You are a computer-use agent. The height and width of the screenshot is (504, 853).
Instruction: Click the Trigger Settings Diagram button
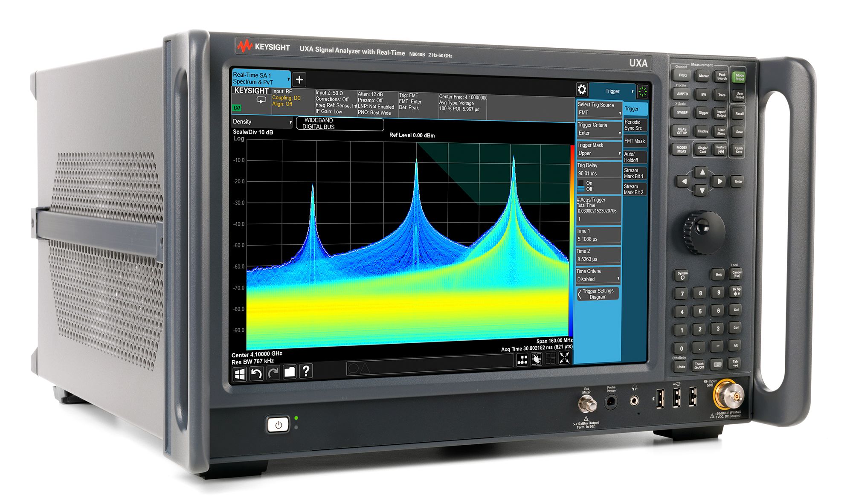(x=598, y=294)
